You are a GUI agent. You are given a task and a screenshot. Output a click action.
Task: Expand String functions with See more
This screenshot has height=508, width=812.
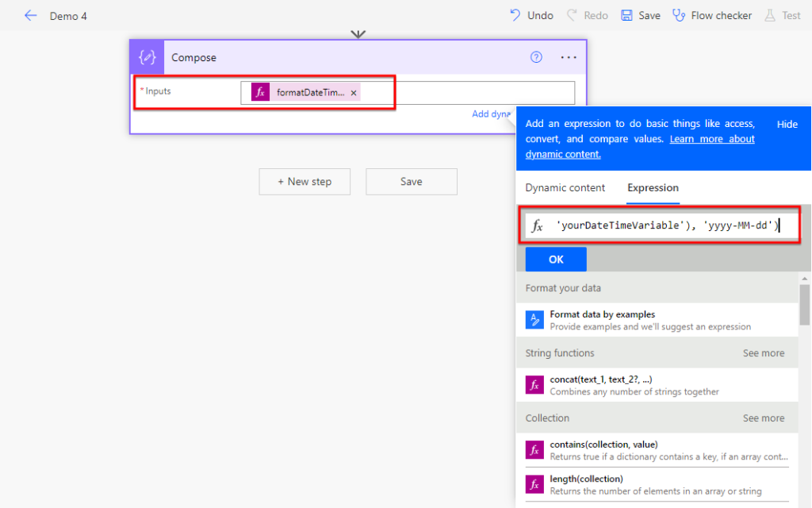coord(764,353)
